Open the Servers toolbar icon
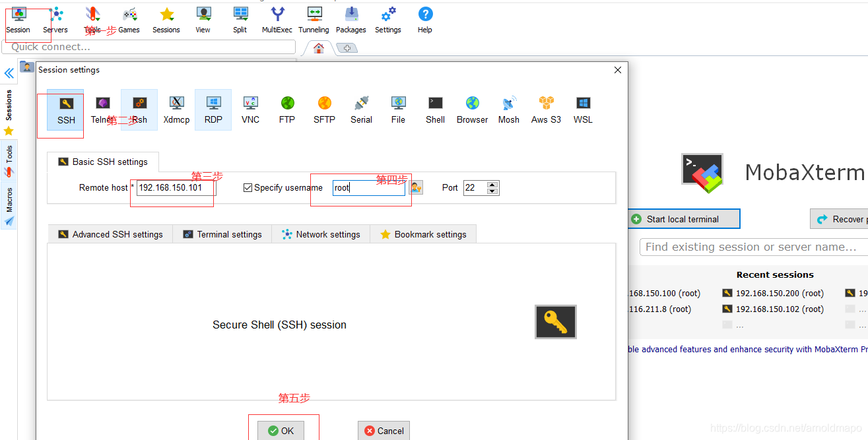The image size is (868, 440). [x=55, y=20]
